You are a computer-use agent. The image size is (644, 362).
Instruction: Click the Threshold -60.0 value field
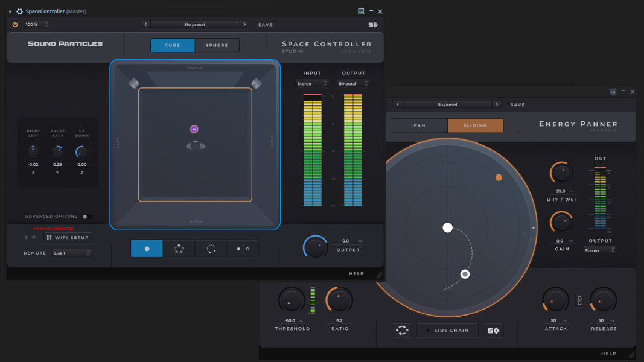click(290, 320)
